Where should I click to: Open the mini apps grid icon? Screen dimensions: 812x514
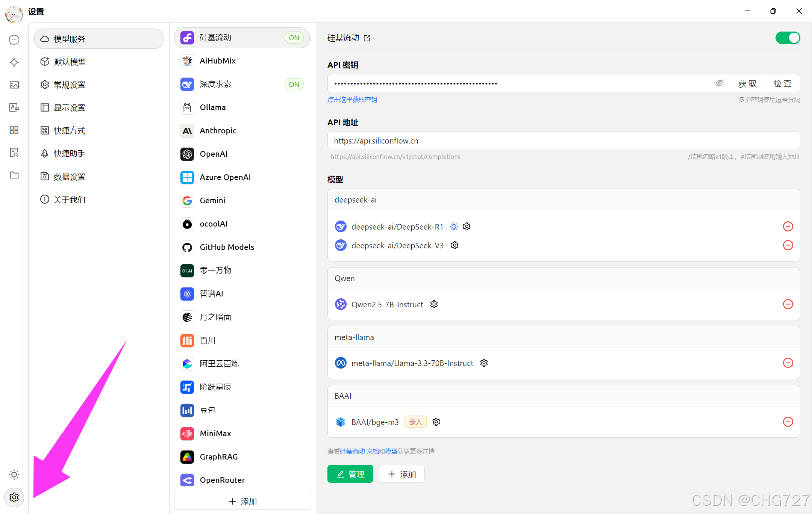click(14, 130)
